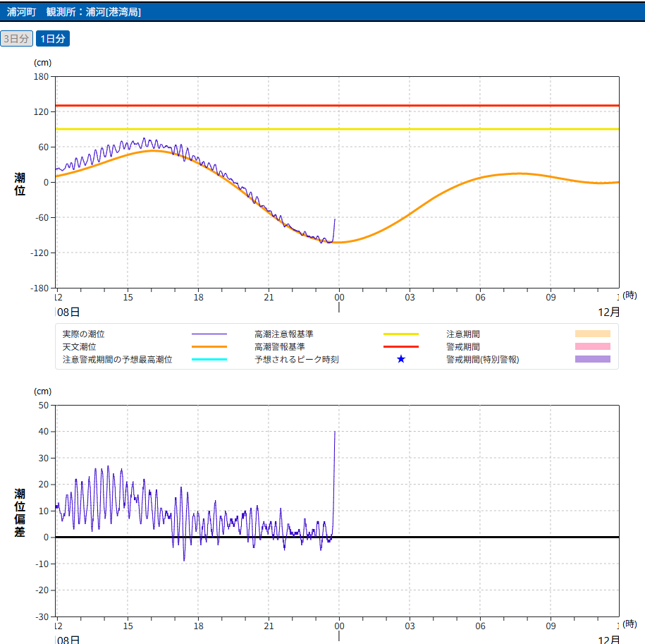Click the yellow advisory threshold line in chart
Viewport: 645px width, 644px height.
423,129
